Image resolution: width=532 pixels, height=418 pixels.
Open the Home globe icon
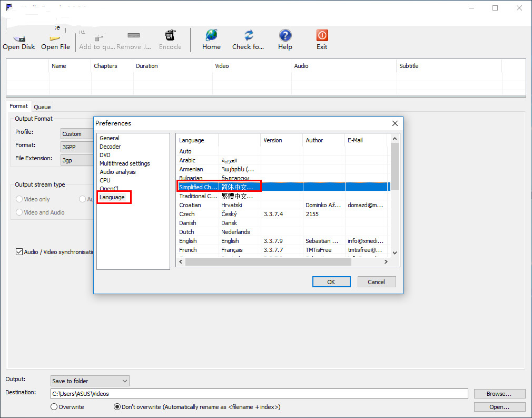211,35
